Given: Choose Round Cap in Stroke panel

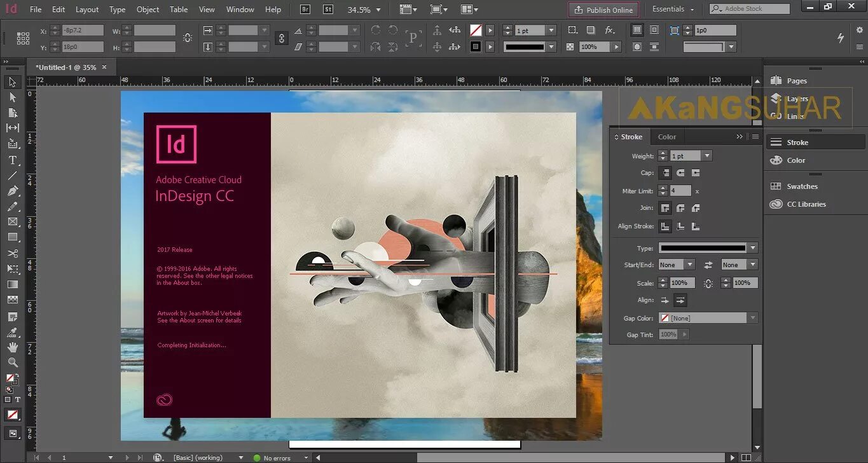Looking at the screenshot, I should [680, 173].
